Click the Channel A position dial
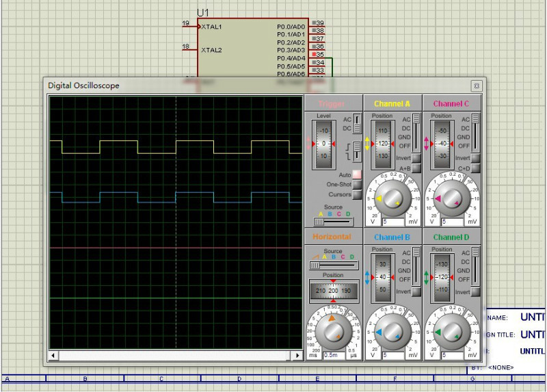This screenshot has width=547, height=392. click(383, 144)
